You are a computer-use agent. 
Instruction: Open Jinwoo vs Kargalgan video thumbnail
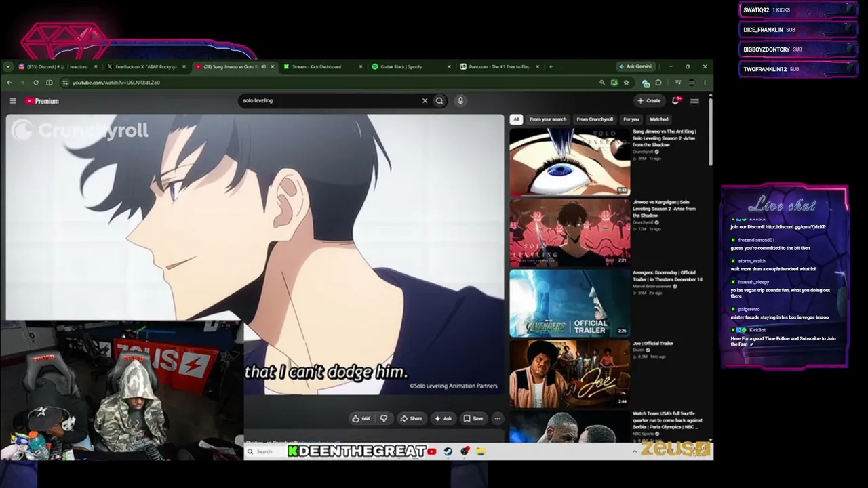click(570, 232)
